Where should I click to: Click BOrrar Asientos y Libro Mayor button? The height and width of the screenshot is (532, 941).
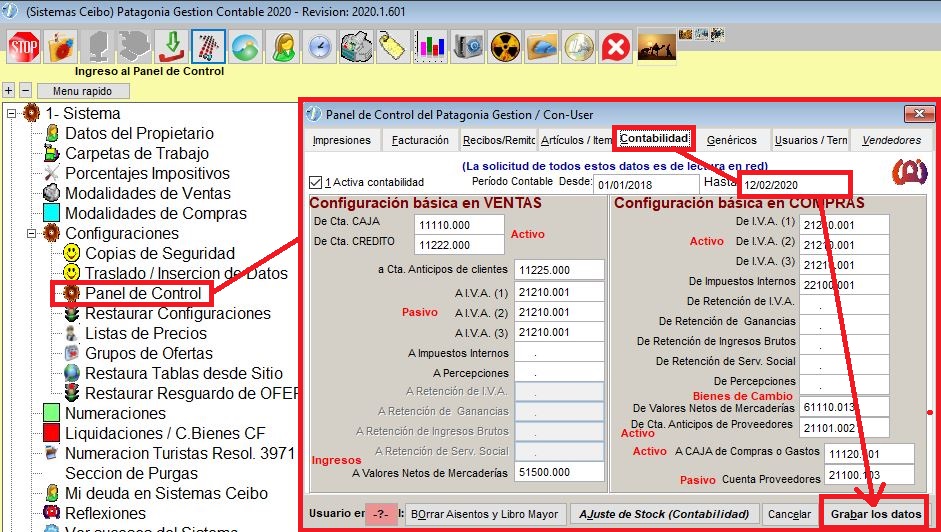coord(485,515)
